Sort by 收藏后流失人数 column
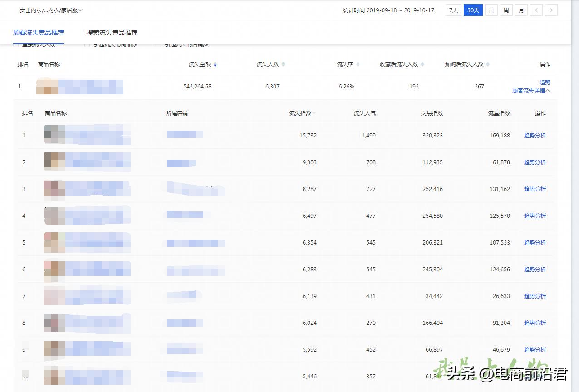The height and width of the screenshot is (392, 579). [x=423, y=64]
